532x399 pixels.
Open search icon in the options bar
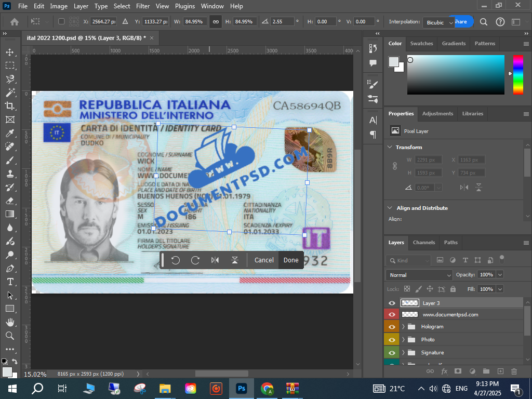484,22
